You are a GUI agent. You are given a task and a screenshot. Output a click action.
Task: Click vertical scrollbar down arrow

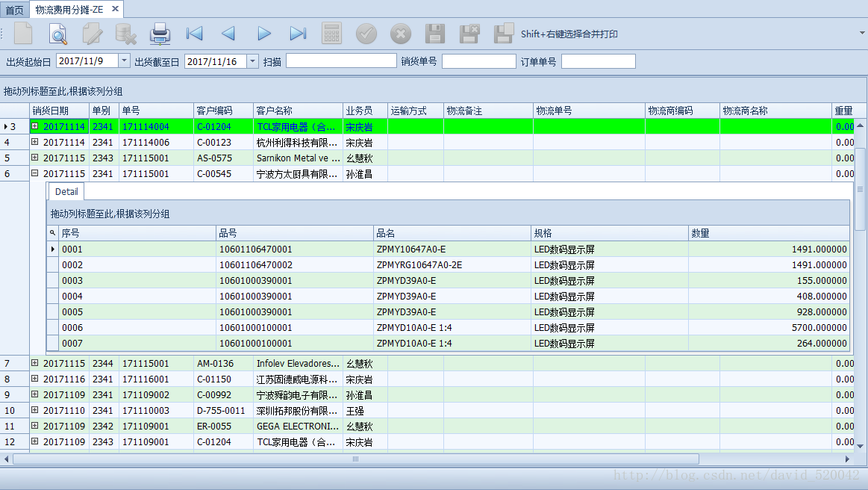(x=861, y=446)
